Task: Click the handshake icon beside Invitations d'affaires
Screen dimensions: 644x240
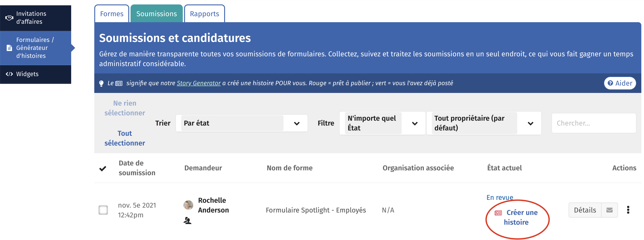Action: point(9,18)
